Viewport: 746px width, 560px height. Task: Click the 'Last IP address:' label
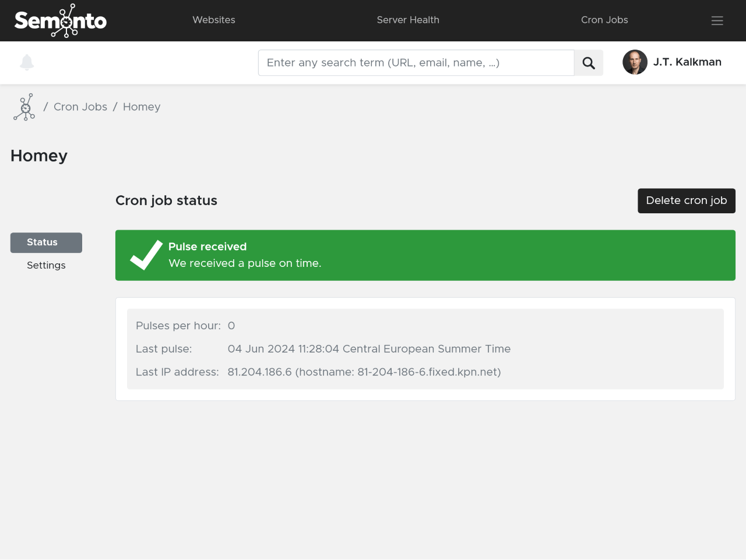point(177,372)
